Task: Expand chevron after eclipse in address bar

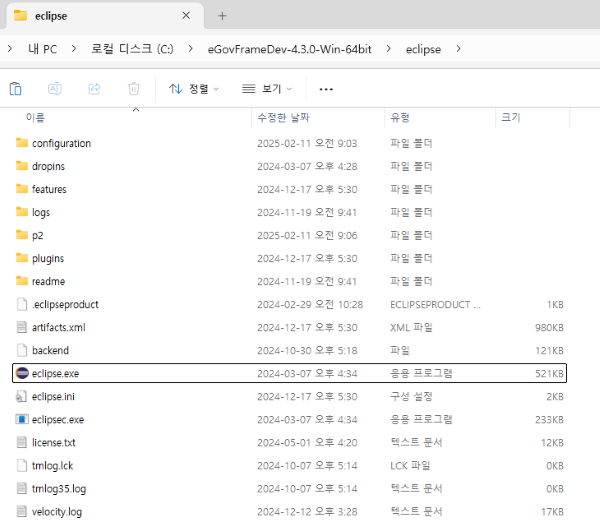Action: (459, 49)
